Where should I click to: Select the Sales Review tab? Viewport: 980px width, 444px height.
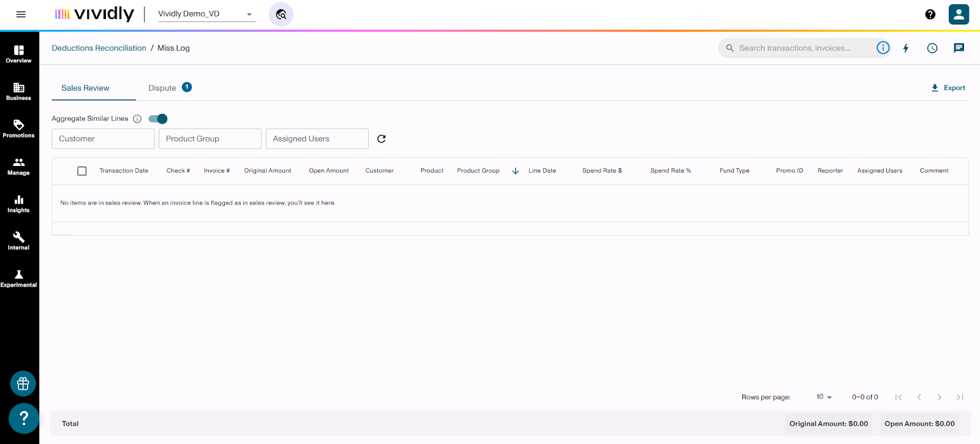click(x=85, y=88)
